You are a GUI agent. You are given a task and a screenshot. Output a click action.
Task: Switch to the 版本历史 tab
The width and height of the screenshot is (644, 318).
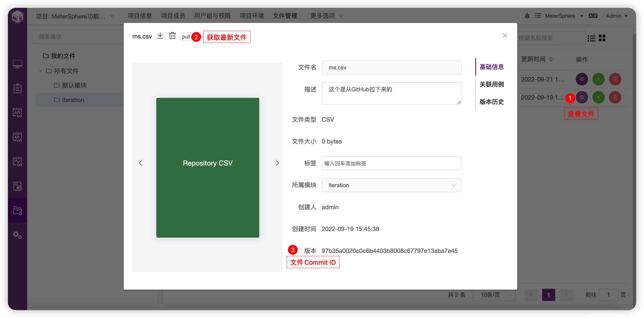tap(491, 102)
